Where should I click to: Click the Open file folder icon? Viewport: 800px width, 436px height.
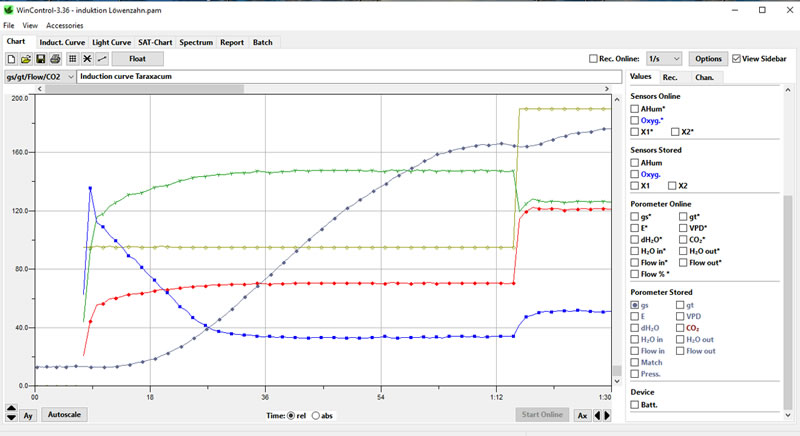(25, 59)
